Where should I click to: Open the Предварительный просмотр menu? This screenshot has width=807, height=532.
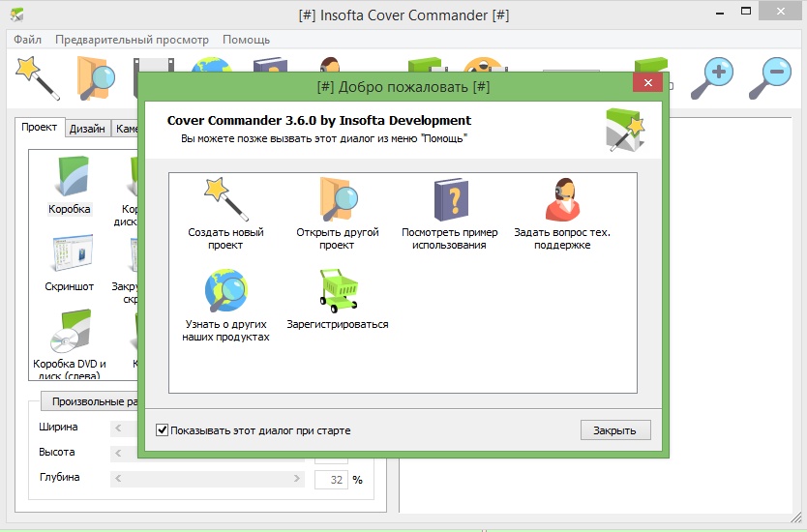pos(133,40)
